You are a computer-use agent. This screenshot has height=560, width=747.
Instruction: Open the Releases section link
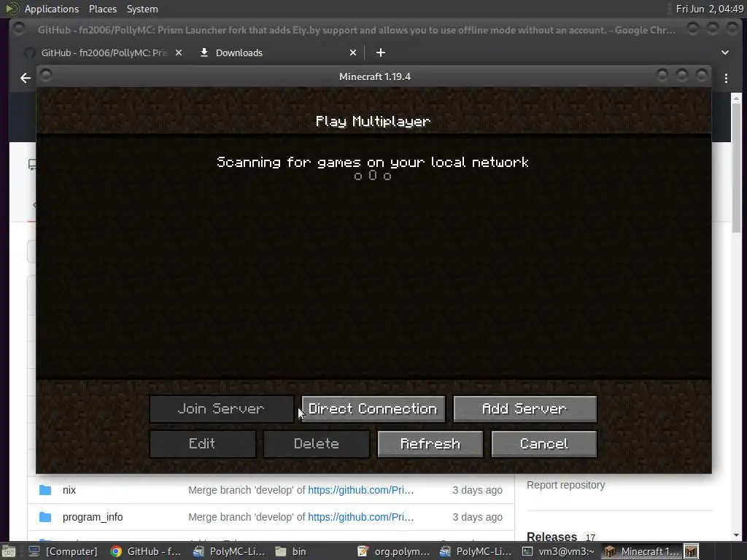tap(551, 537)
